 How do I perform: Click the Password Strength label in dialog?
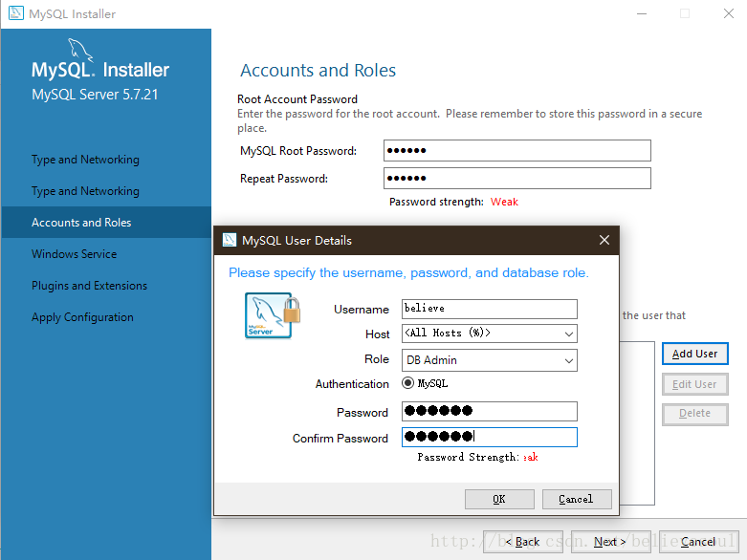click(x=469, y=457)
